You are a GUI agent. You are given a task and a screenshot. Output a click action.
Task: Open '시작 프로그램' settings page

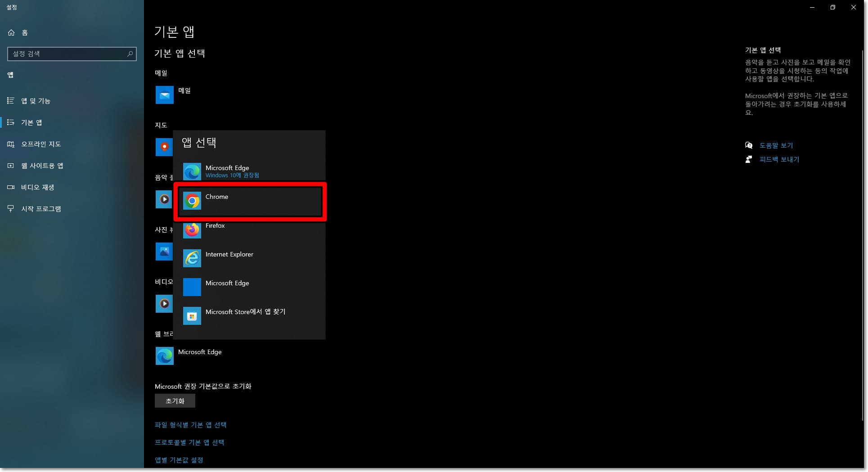click(x=72, y=209)
